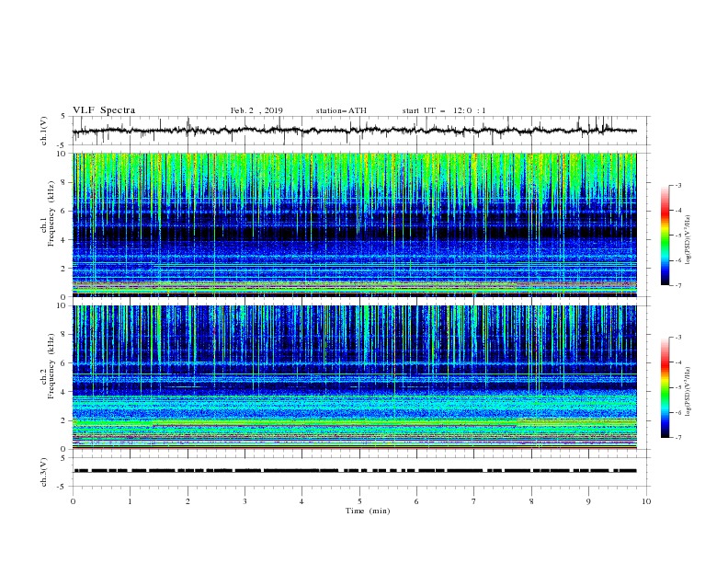
Task: Click the "-7" label on ch.2 colorbar
Action: point(677,437)
